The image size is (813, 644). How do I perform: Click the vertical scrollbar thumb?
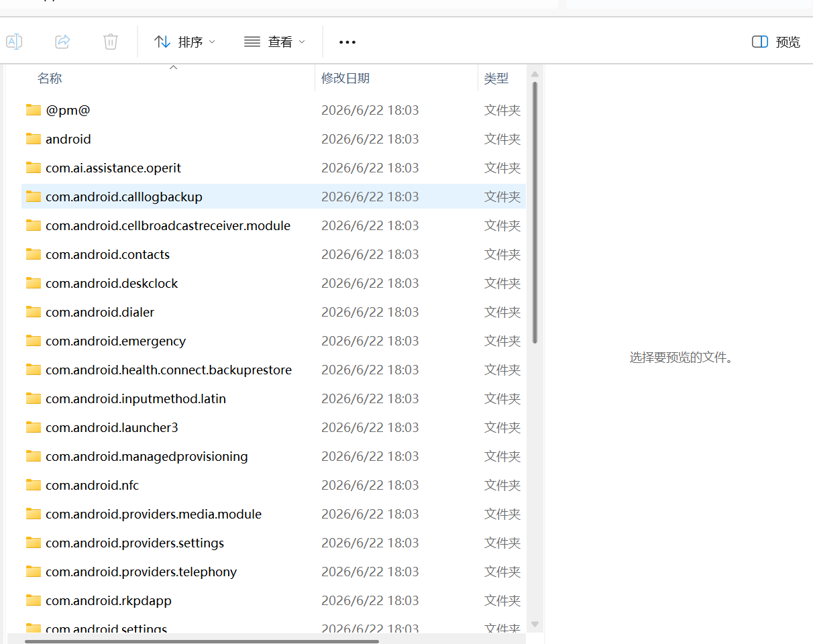tap(535, 213)
